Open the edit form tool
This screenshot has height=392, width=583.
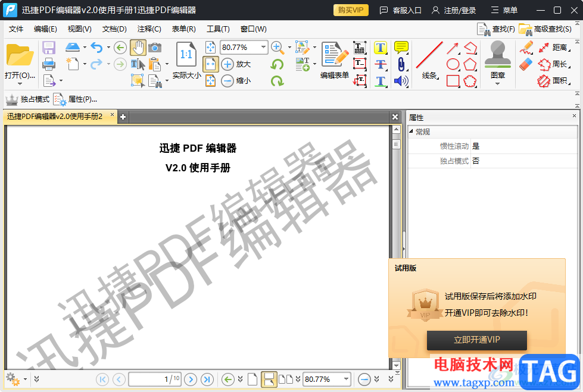(335, 60)
